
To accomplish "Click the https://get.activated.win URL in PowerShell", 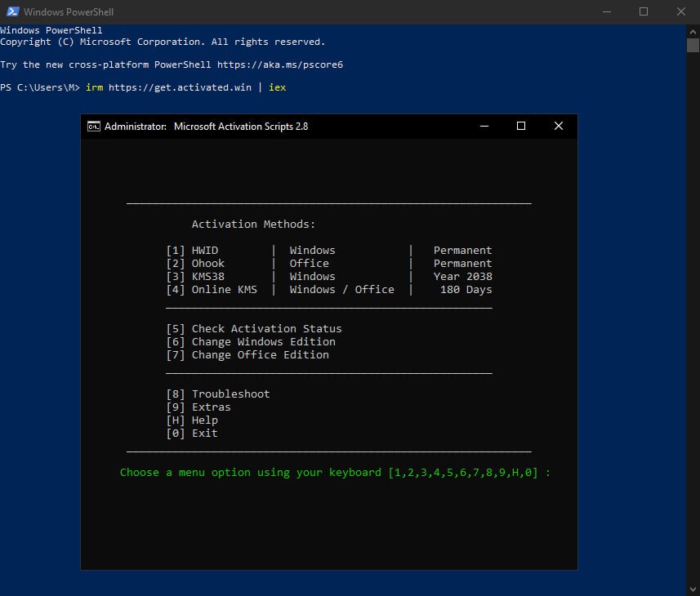I will tap(180, 87).
